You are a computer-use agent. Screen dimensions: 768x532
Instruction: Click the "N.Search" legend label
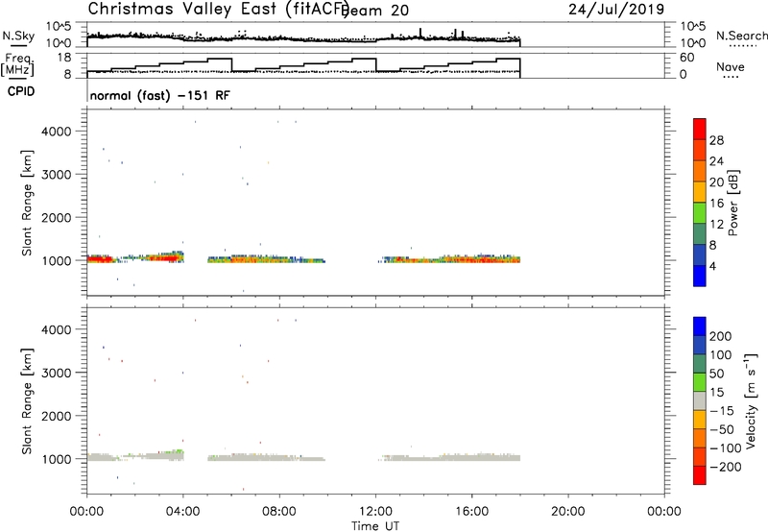(741, 36)
